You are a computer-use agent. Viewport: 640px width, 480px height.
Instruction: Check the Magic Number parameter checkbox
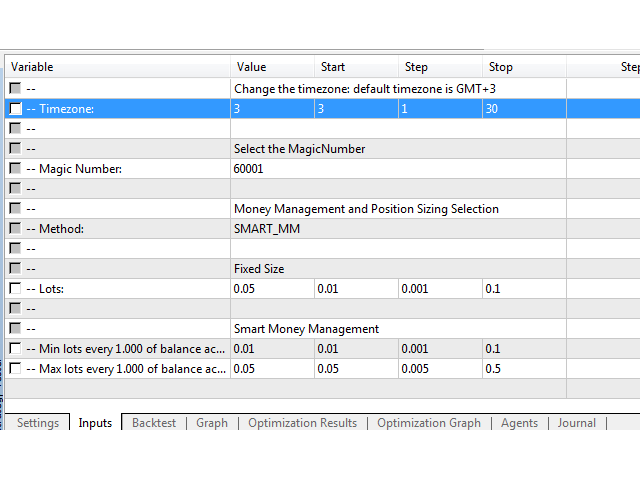coord(15,169)
